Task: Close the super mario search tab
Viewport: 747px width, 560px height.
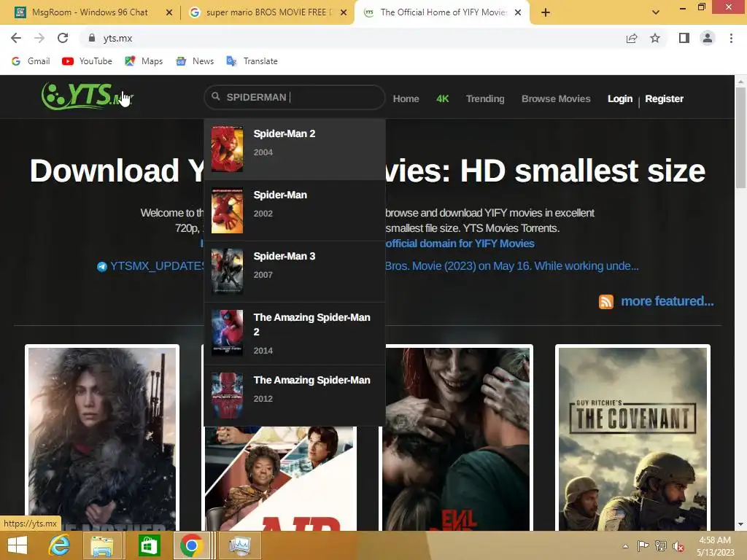Action: pyautogui.click(x=344, y=12)
